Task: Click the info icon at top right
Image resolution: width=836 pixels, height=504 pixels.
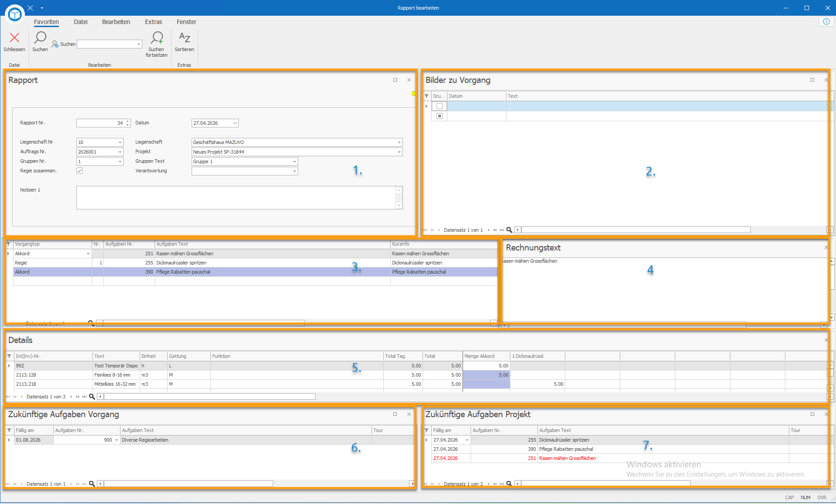Action: (826, 21)
